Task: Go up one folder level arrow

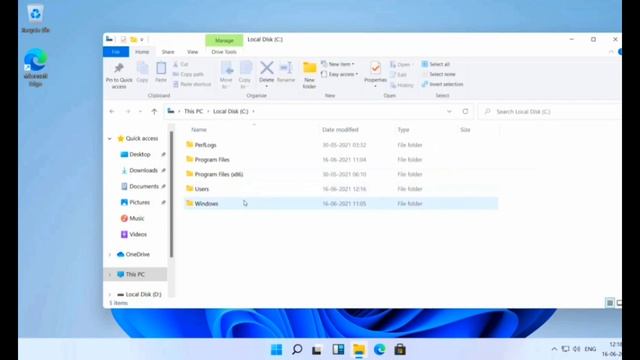Action: tap(154, 111)
